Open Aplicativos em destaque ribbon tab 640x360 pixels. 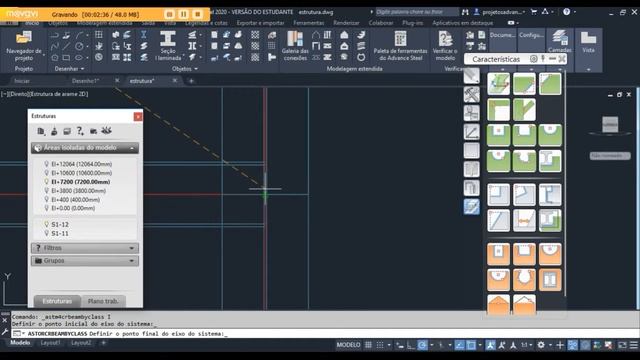462,23
